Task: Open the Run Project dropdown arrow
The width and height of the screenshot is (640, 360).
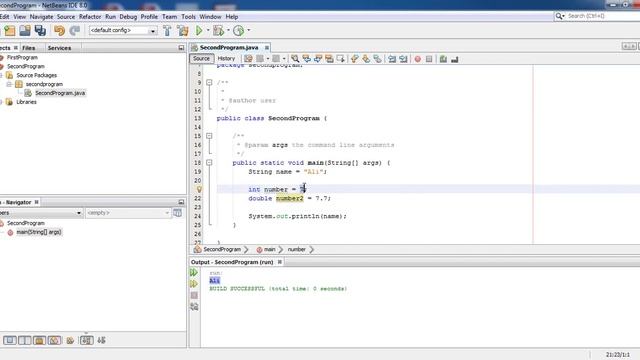Action: click(208, 31)
